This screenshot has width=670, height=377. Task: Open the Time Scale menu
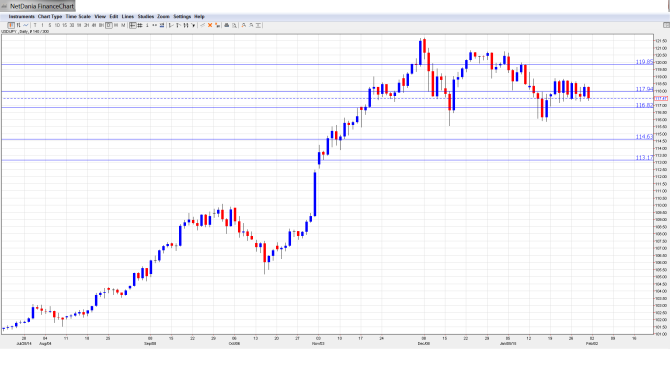(x=78, y=17)
